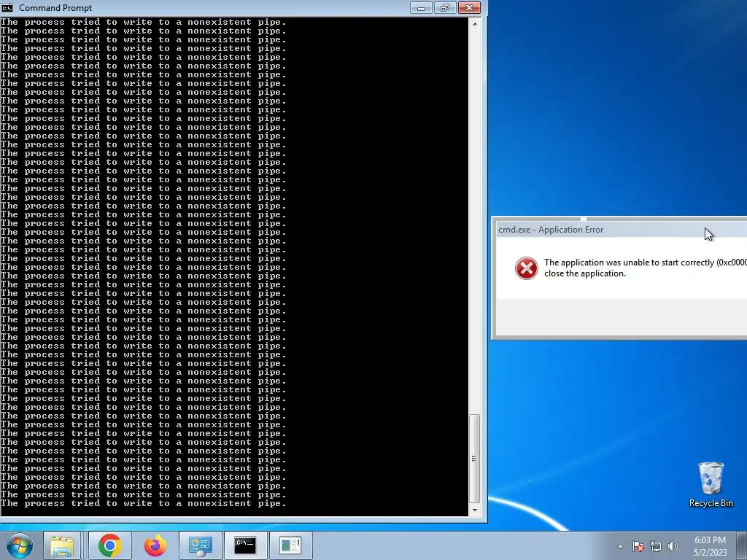The width and height of the screenshot is (747, 560).
Task: Click the 'close the application.' text
Action: [x=585, y=273]
